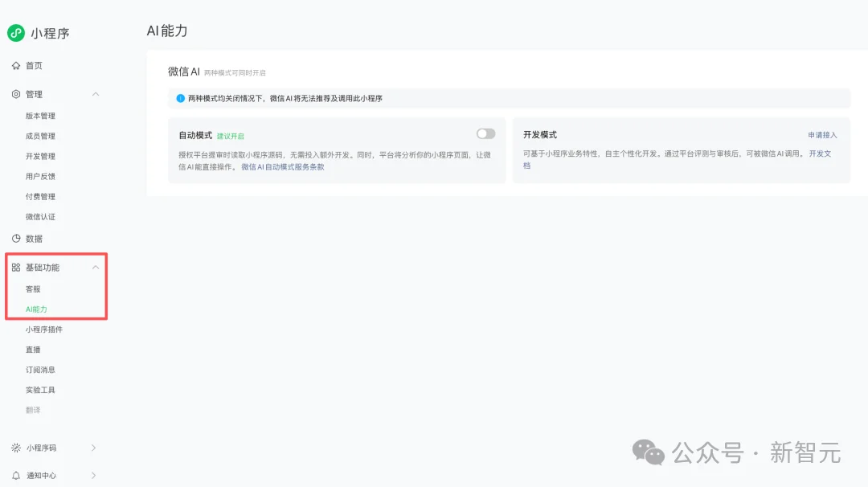Click the AI能力 page title

pos(167,31)
